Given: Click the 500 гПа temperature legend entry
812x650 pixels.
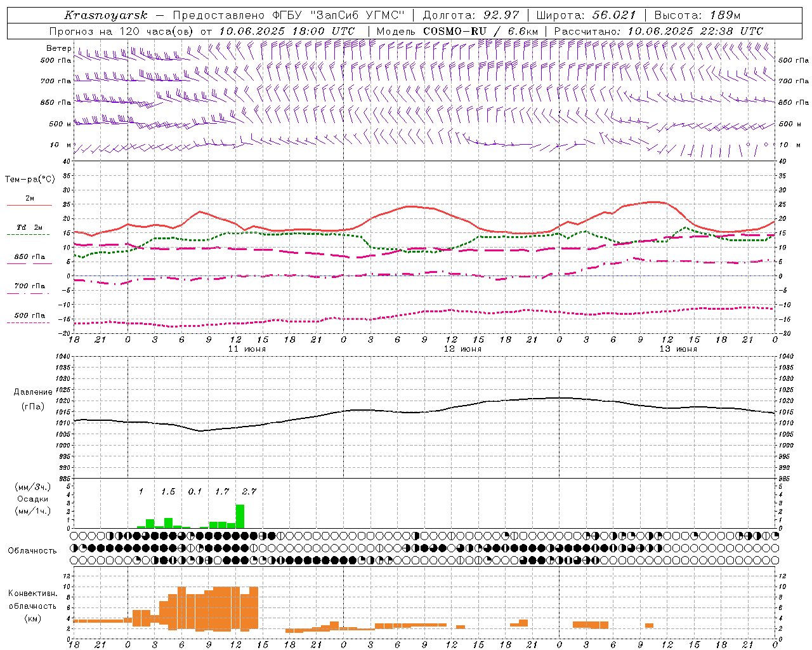Looking at the screenshot, I should click(x=30, y=315).
